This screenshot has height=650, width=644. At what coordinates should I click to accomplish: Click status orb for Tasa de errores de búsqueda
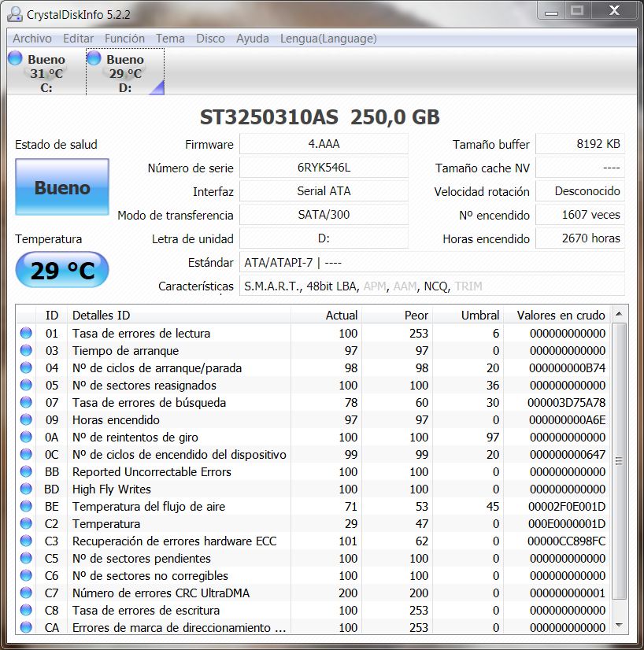tap(26, 402)
